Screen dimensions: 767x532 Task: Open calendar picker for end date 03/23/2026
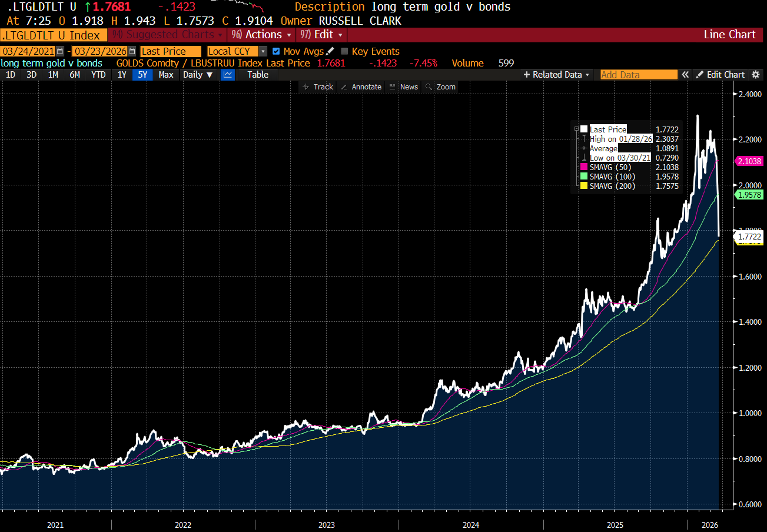pos(132,52)
